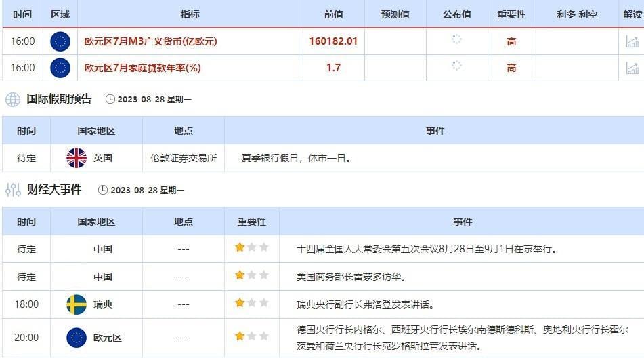Click 中国 in 雷蒙多访华 event row
This screenshot has width=644, height=358.
pos(103,277)
